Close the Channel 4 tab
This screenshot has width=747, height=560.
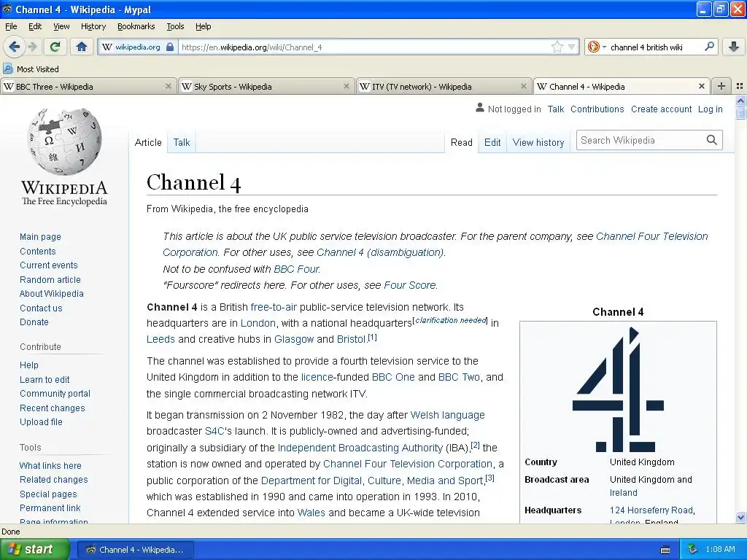(x=701, y=86)
